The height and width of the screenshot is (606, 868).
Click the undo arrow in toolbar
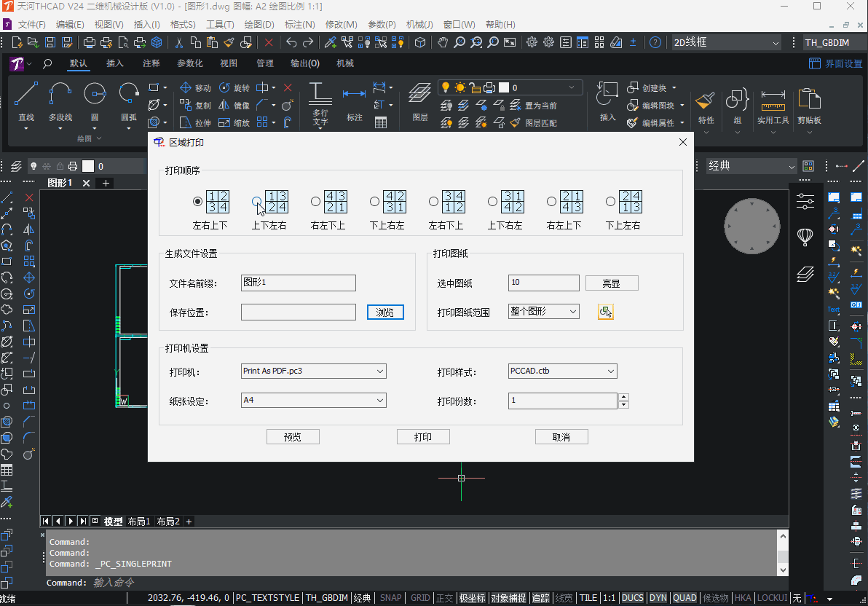click(x=291, y=43)
